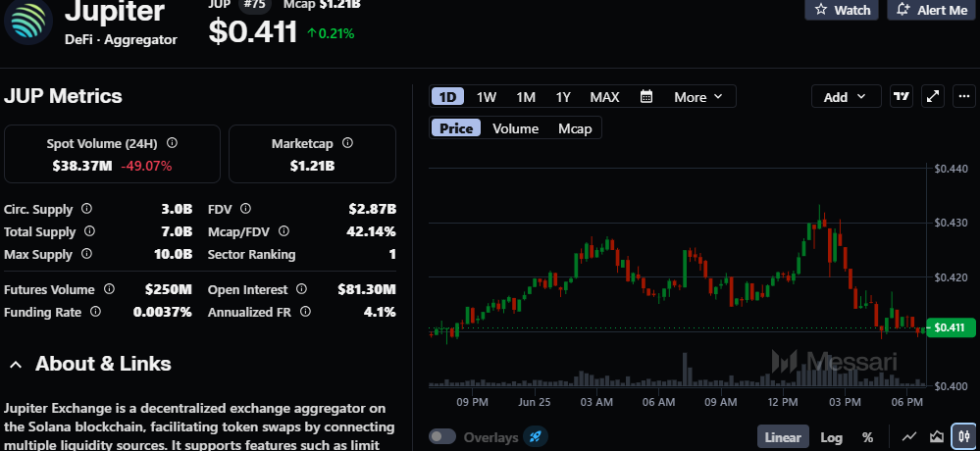Viewport: 980px width, 451px height.
Task: Switch chart to Mcap tab
Action: tap(575, 128)
